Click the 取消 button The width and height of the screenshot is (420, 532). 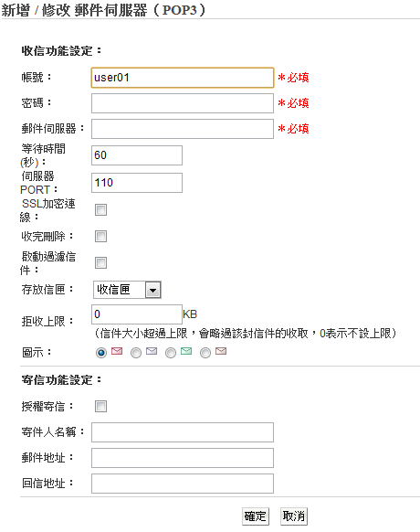pos(294,516)
